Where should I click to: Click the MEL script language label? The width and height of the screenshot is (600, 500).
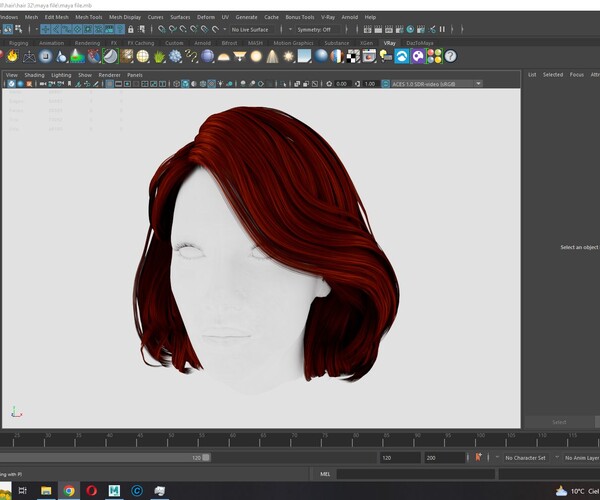325,474
